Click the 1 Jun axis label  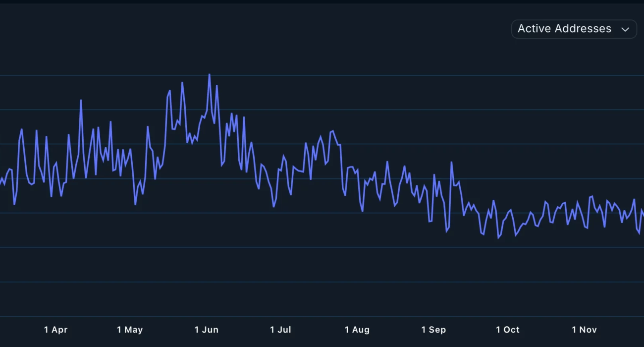206,330
